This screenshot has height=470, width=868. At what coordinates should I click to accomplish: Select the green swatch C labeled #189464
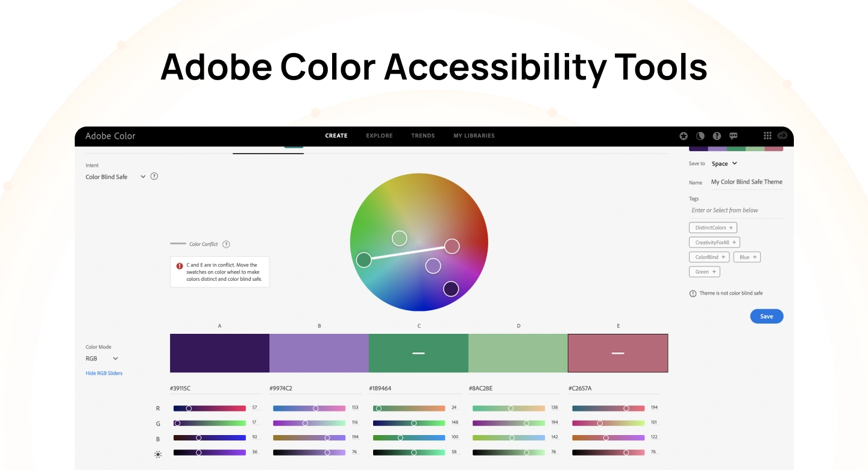point(418,353)
